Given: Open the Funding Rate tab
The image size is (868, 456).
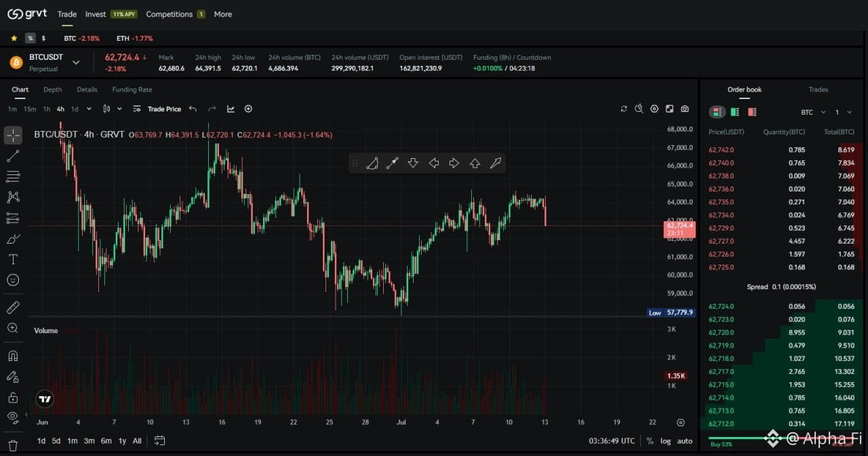Looking at the screenshot, I should 132,90.
